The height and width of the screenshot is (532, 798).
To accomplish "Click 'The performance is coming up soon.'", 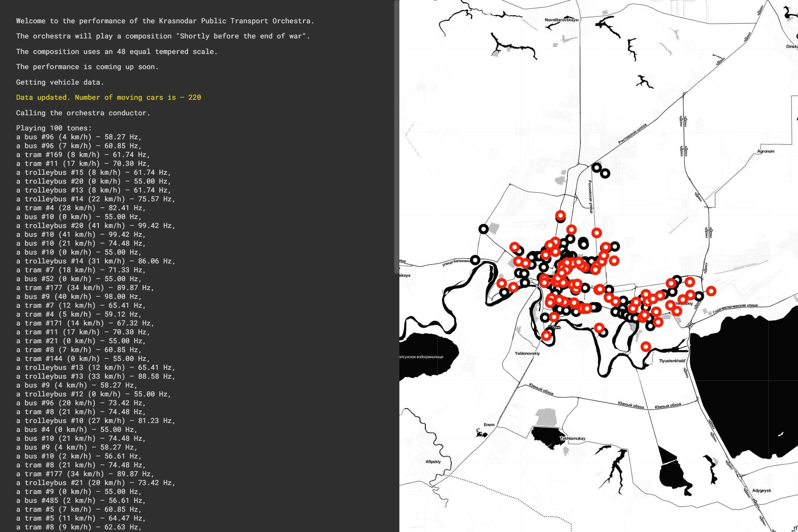I will pyautogui.click(x=87, y=67).
